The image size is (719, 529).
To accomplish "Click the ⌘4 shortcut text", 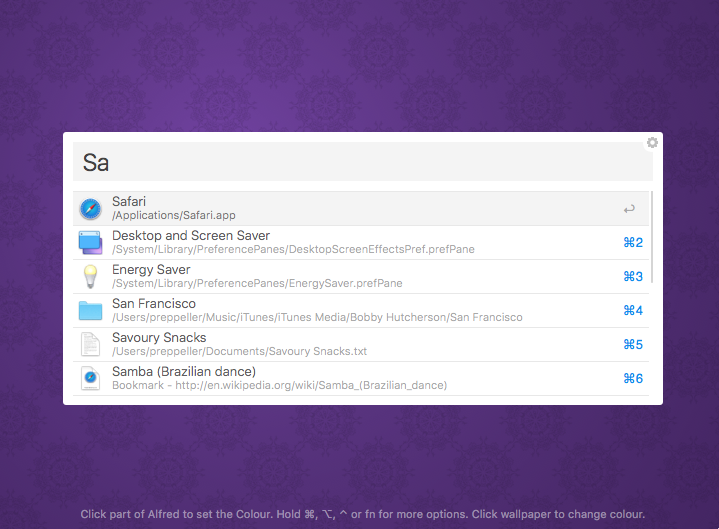I will click(x=632, y=311).
